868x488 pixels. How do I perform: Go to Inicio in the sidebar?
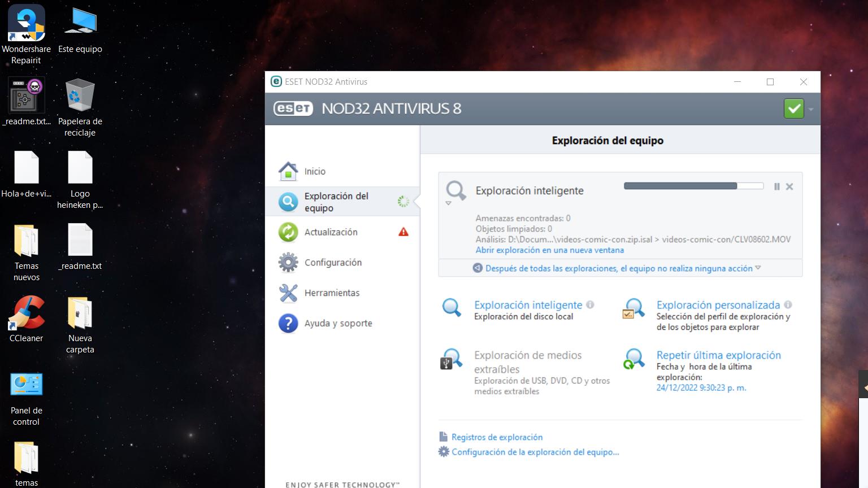[315, 171]
